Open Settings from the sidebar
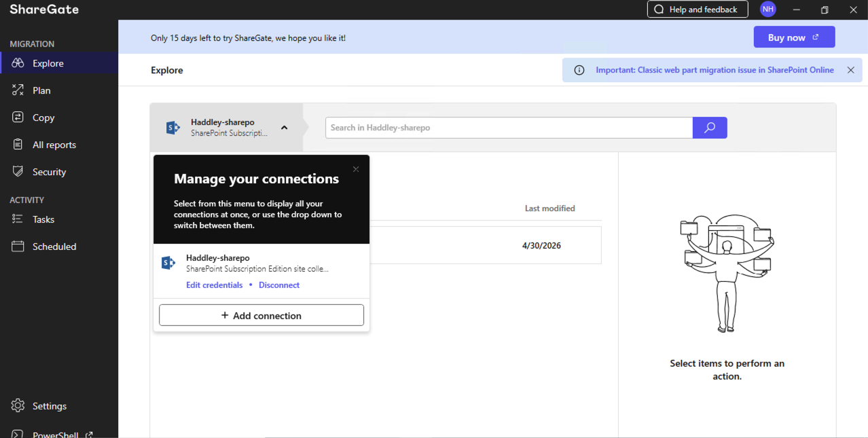Viewport: 868px width, 438px height. coord(59,406)
